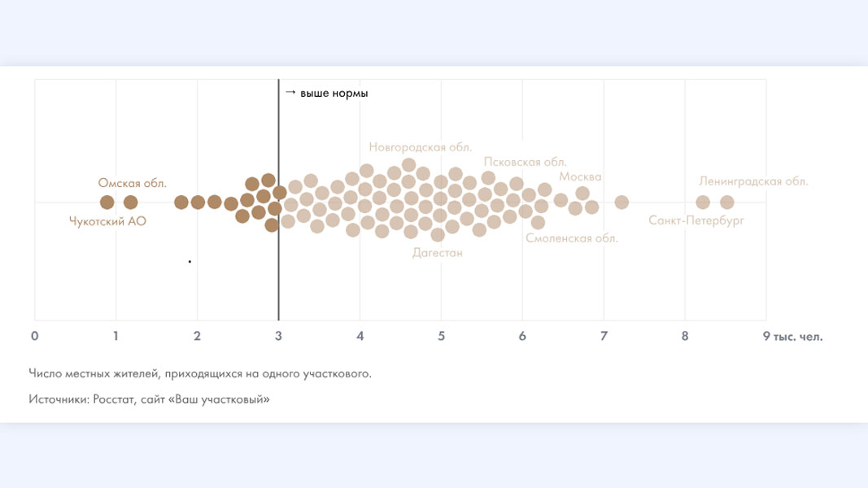
Task: Click the Псковская обл. label
Action: point(525,162)
